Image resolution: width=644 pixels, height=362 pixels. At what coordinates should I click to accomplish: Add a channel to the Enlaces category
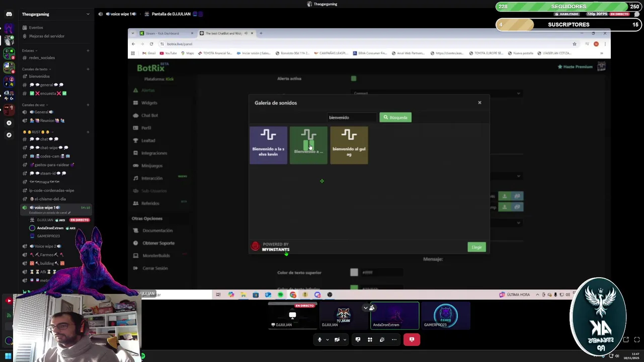88,50
